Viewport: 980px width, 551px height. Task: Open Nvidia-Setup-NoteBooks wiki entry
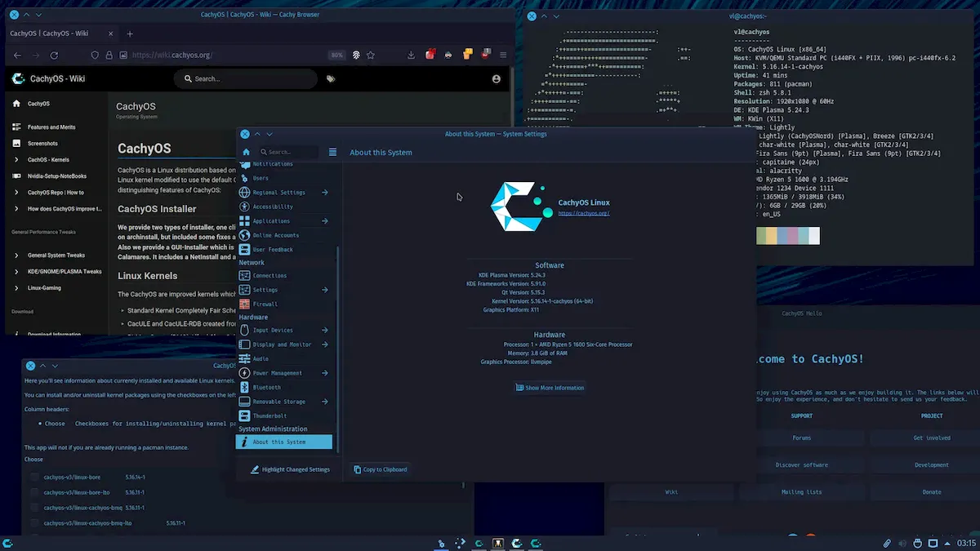(x=57, y=176)
